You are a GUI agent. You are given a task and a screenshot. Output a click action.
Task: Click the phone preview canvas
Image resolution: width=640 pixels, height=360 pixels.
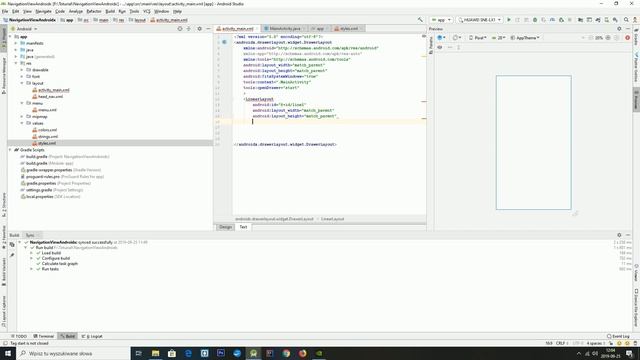[x=533, y=142]
